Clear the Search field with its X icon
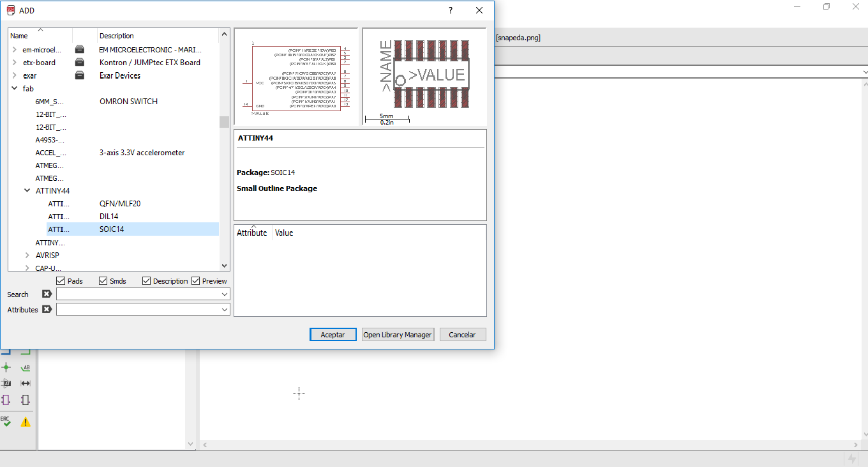 (47, 294)
